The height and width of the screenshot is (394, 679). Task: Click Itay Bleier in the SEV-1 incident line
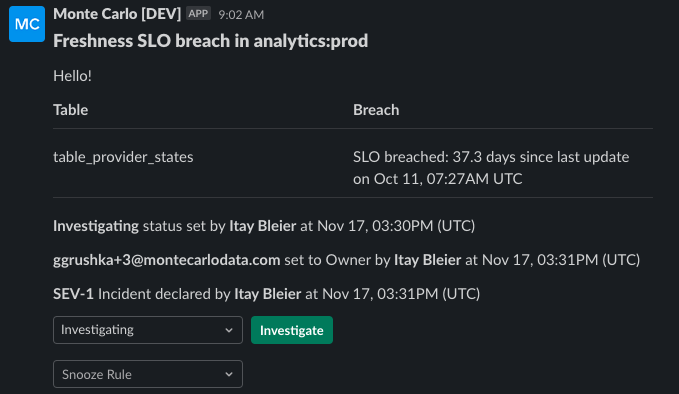coord(268,294)
